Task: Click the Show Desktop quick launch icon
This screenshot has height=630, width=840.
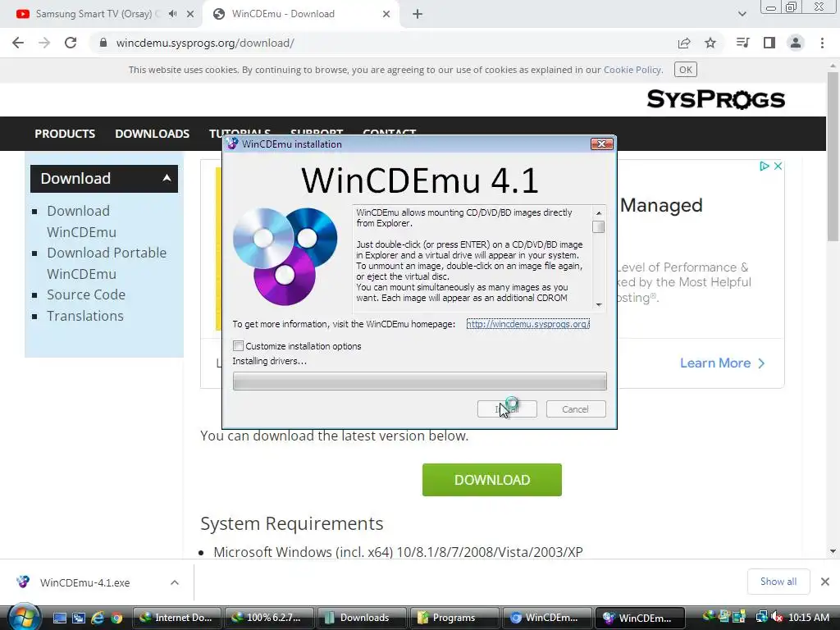Action: tap(59, 618)
